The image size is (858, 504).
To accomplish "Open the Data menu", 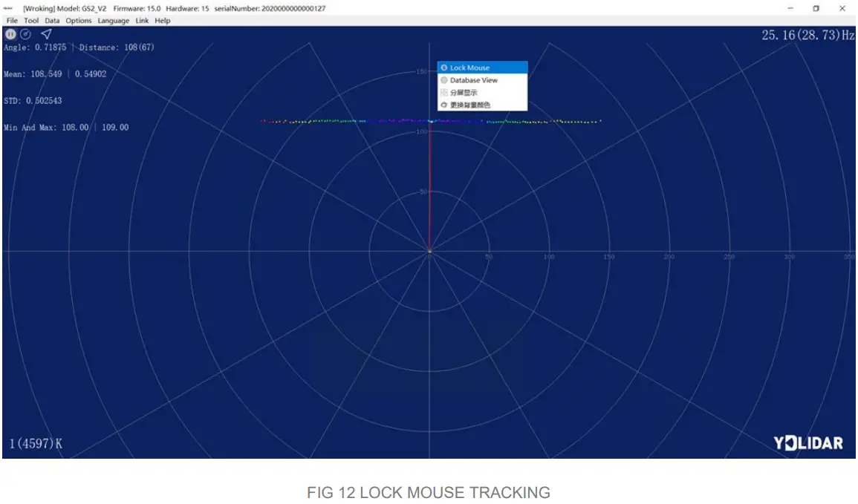I will 51,20.
